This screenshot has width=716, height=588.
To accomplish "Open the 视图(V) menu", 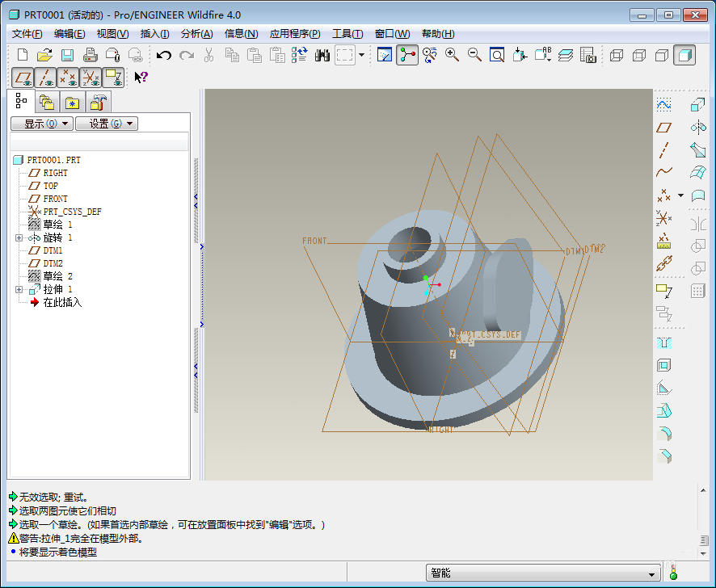I will [113, 34].
